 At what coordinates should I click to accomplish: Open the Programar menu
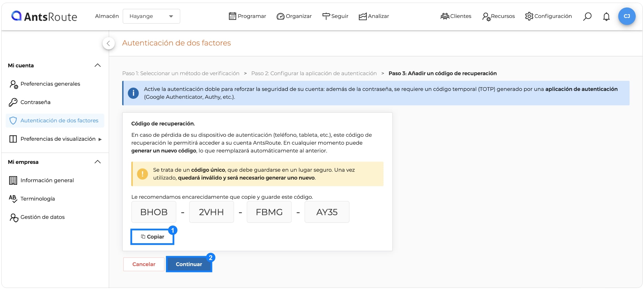pos(247,16)
